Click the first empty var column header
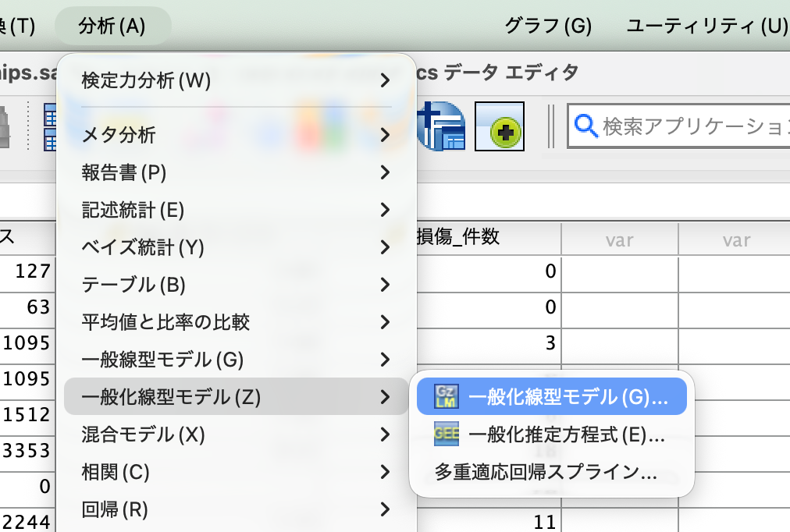 tap(620, 239)
